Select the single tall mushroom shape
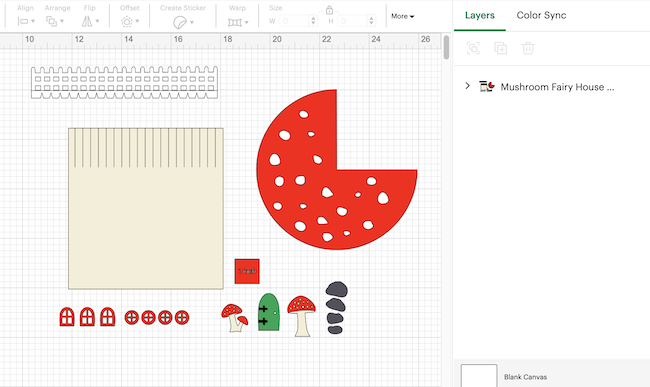 tap(302, 316)
